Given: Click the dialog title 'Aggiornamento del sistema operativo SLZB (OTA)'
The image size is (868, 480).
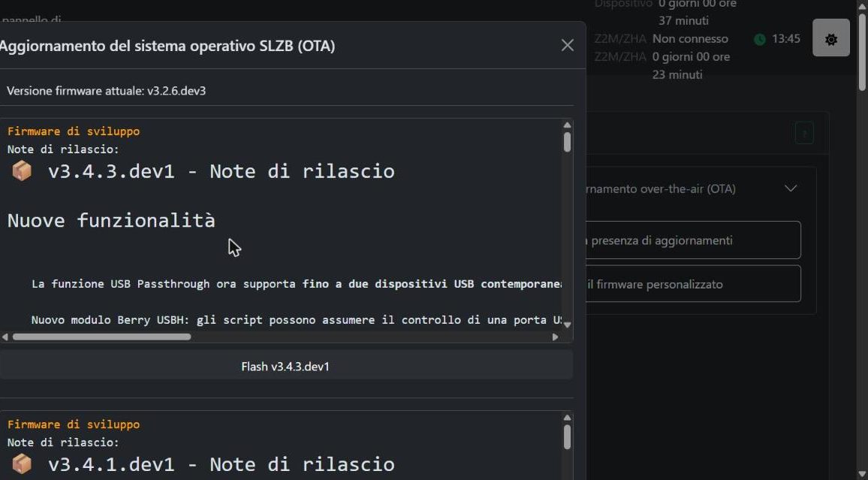Looking at the screenshot, I should click(x=167, y=46).
